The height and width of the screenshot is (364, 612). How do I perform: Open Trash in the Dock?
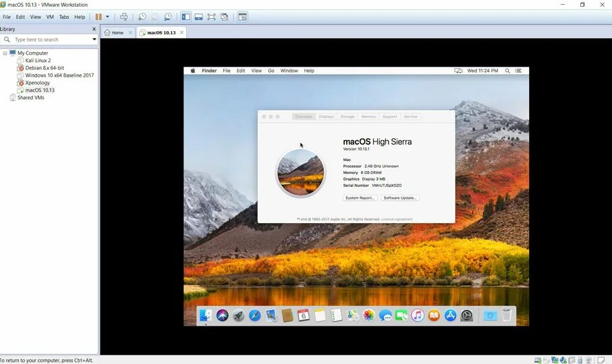[x=507, y=315]
